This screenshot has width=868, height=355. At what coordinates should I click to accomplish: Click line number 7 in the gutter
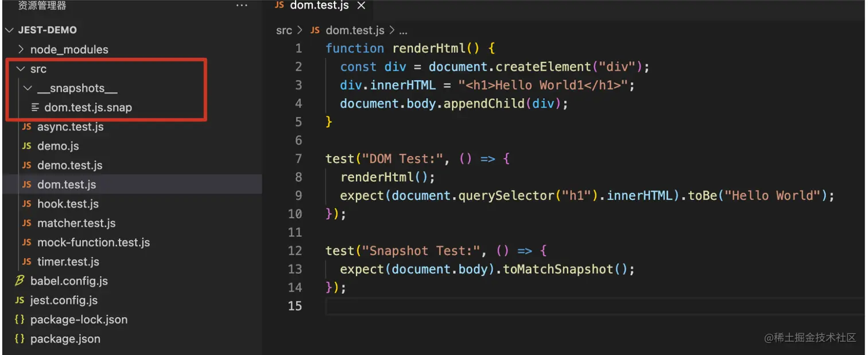(298, 159)
